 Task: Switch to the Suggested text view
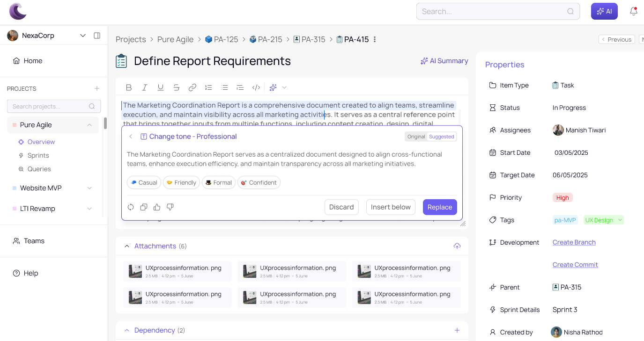click(442, 137)
